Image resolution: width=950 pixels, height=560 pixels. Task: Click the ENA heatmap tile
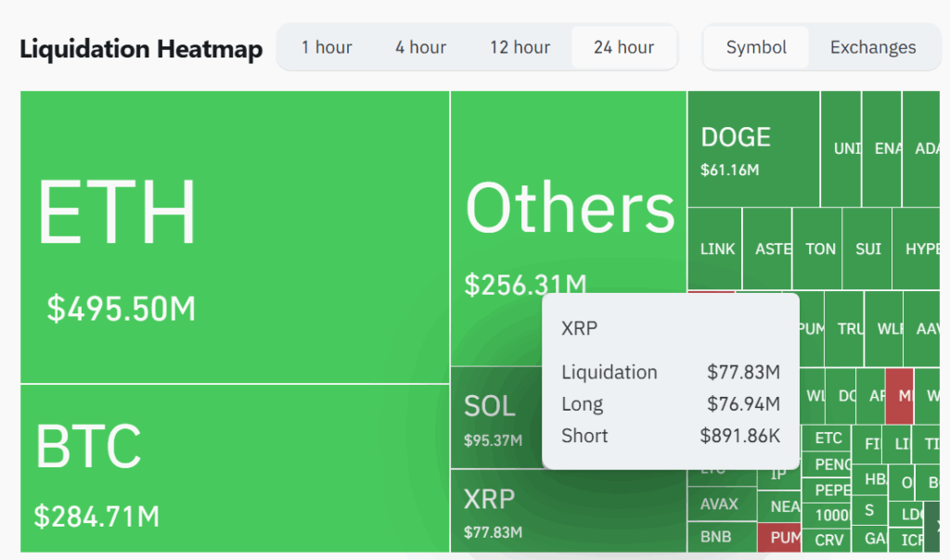(881, 149)
